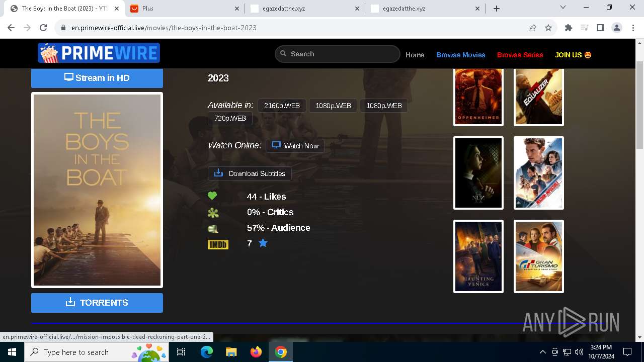The image size is (644, 362).
Task: Click the TORRENTS button
Action: click(x=97, y=303)
